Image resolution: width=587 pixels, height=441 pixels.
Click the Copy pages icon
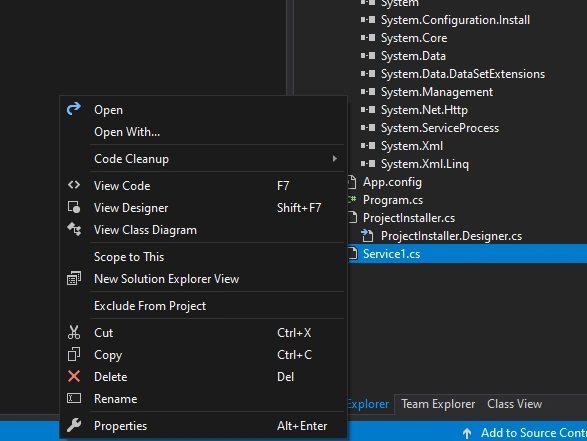pos(74,354)
